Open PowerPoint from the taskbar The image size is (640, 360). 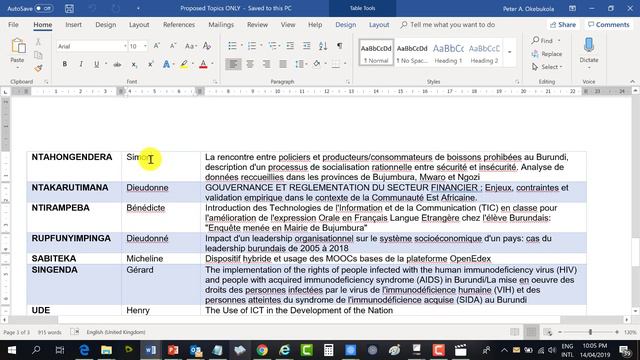pyautogui.click(x=173, y=350)
